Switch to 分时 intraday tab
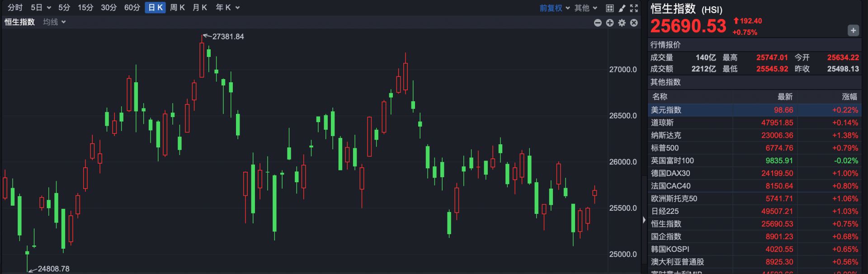Image resolution: width=868 pixels, height=274 pixels. pos(15,8)
